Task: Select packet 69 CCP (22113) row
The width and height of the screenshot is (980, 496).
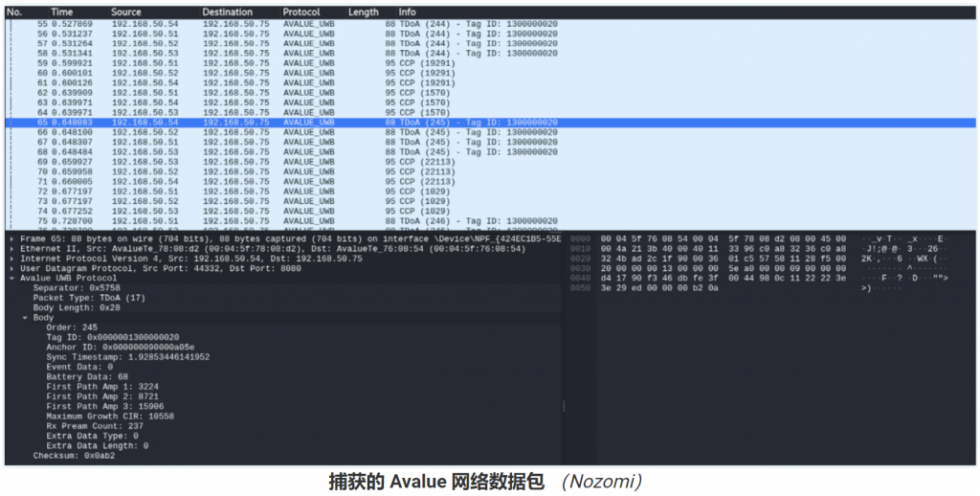Action: point(491,162)
